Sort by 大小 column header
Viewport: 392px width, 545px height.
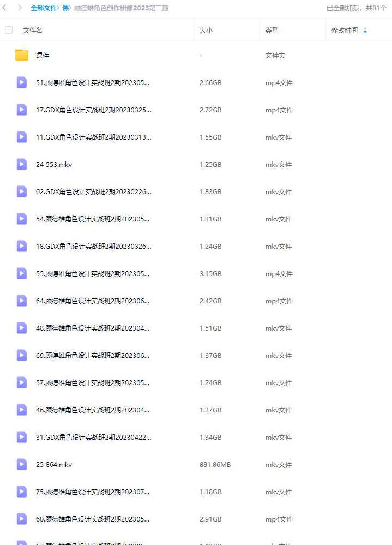(x=206, y=30)
